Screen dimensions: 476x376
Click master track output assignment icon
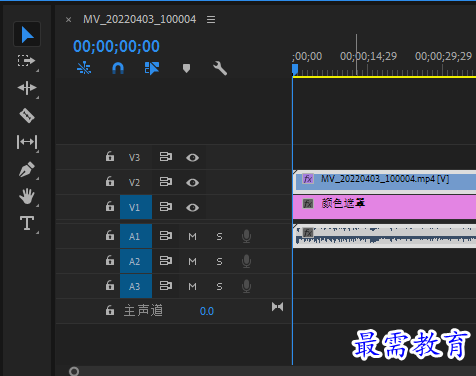[x=277, y=307]
